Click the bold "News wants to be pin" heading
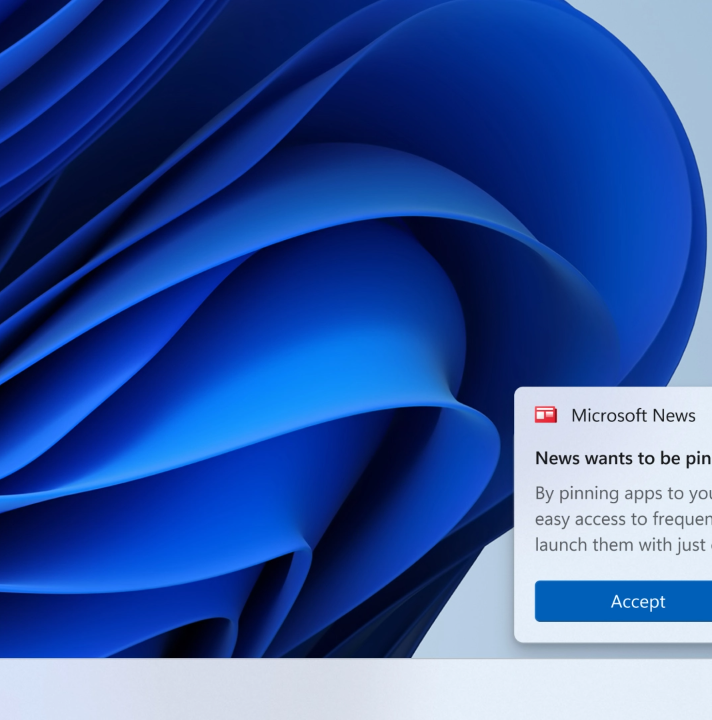This screenshot has width=712, height=720. (623, 458)
